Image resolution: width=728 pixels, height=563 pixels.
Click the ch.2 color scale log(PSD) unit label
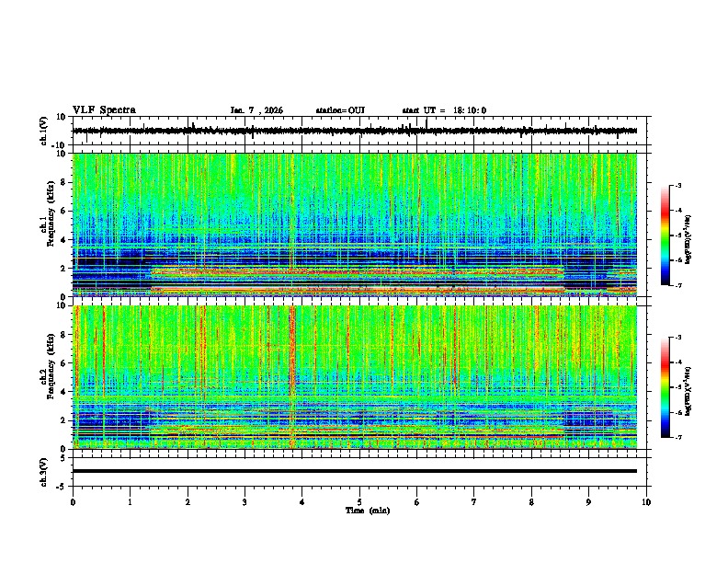click(688, 391)
